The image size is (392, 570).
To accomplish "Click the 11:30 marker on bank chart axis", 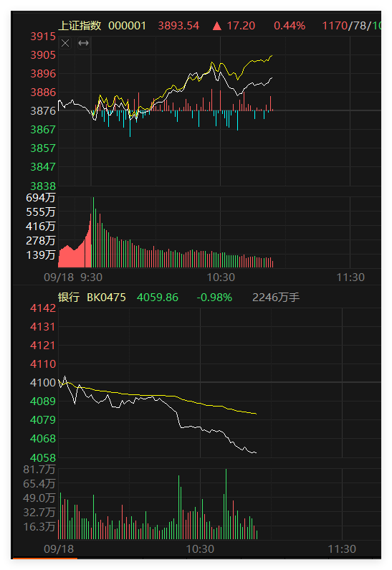I will click(342, 549).
